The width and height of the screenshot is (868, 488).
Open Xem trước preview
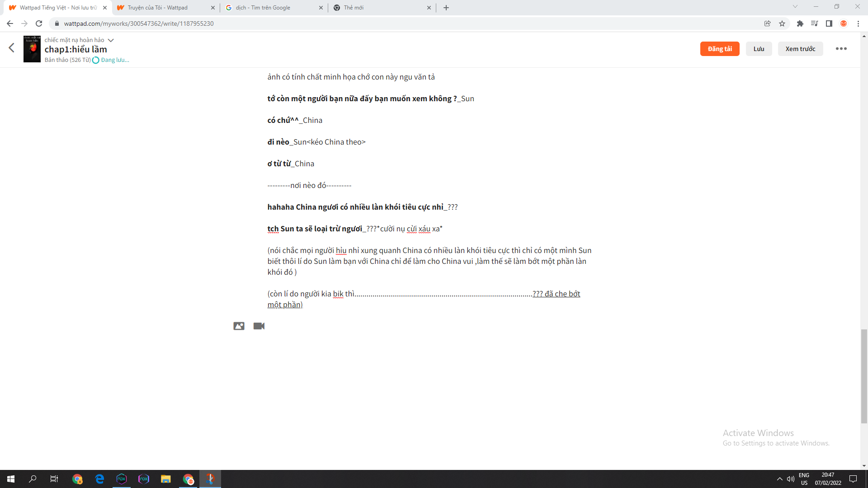(800, 49)
